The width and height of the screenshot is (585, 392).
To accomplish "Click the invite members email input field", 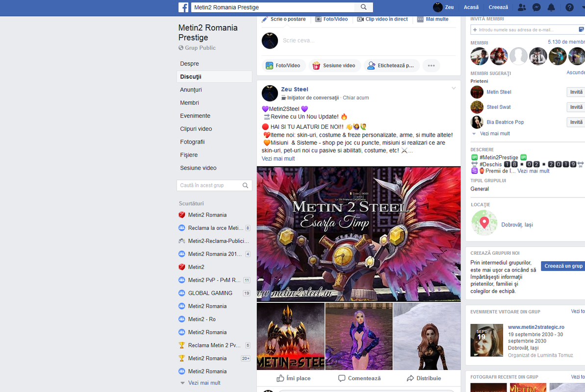I will pyautogui.click(x=524, y=29).
